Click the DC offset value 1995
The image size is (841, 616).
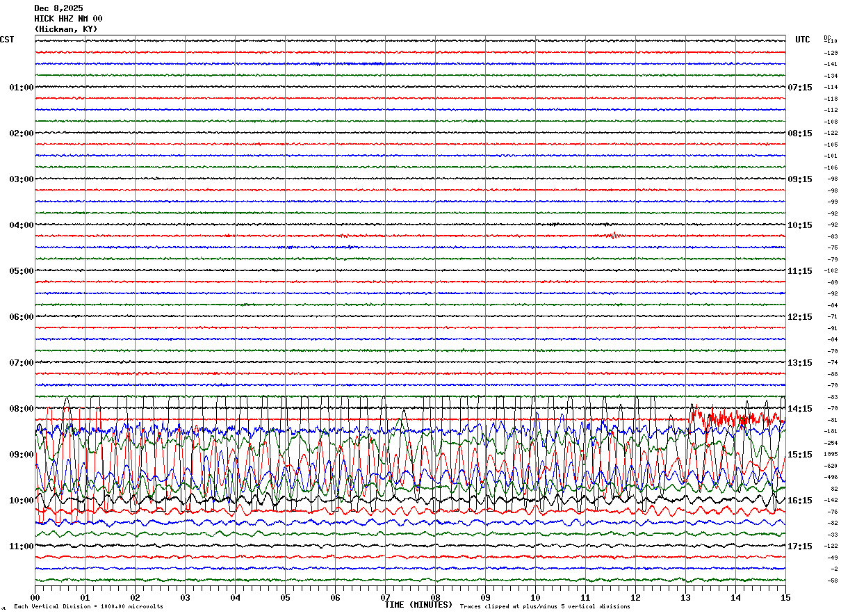[831, 454]
